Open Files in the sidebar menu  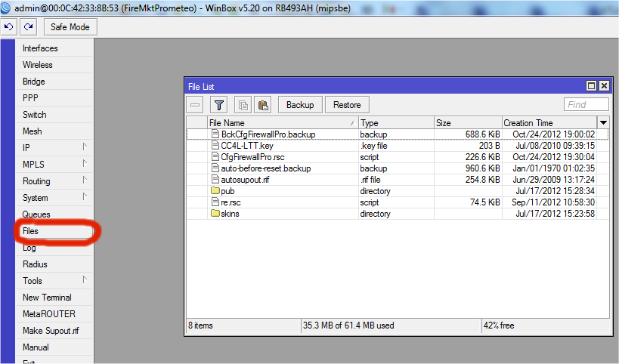[31, 231]
